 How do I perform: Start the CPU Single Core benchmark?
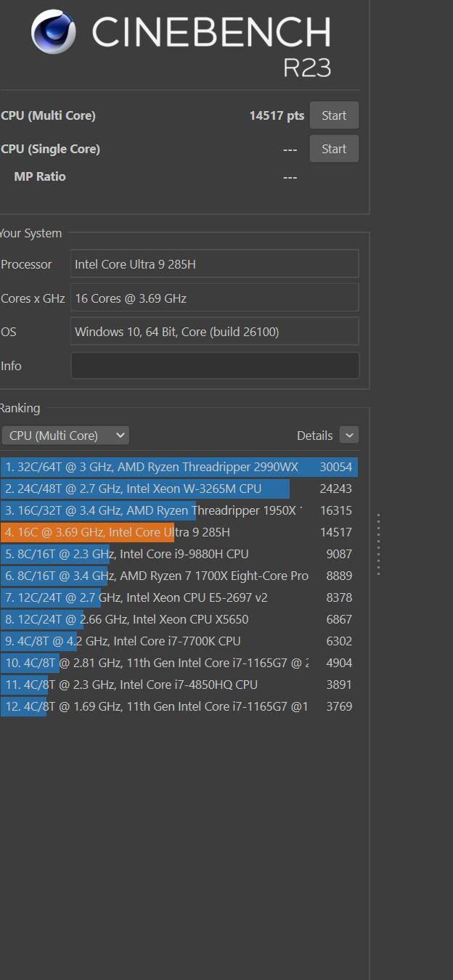coord(334,149)
